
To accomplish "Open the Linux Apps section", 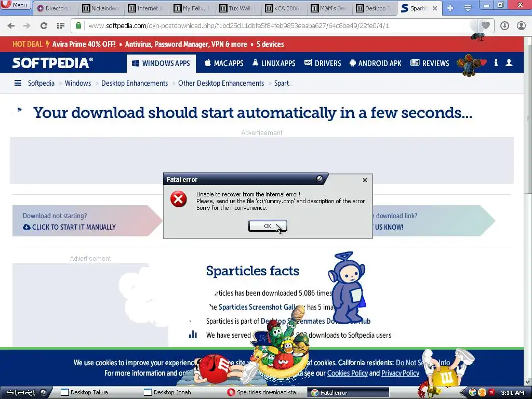I will pyautogui.click(x=274, y=63).
